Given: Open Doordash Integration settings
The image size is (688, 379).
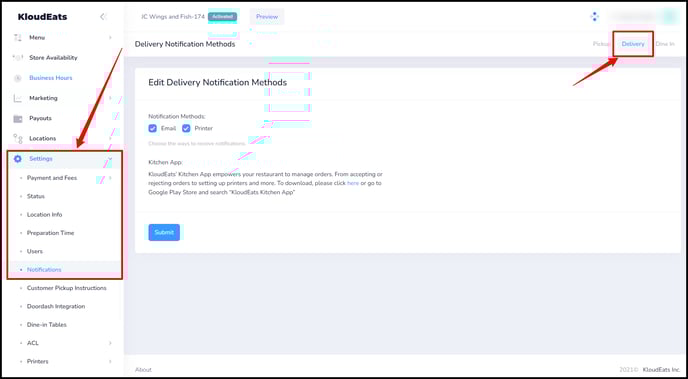Looking at the screenshot, I should point(56,307).
